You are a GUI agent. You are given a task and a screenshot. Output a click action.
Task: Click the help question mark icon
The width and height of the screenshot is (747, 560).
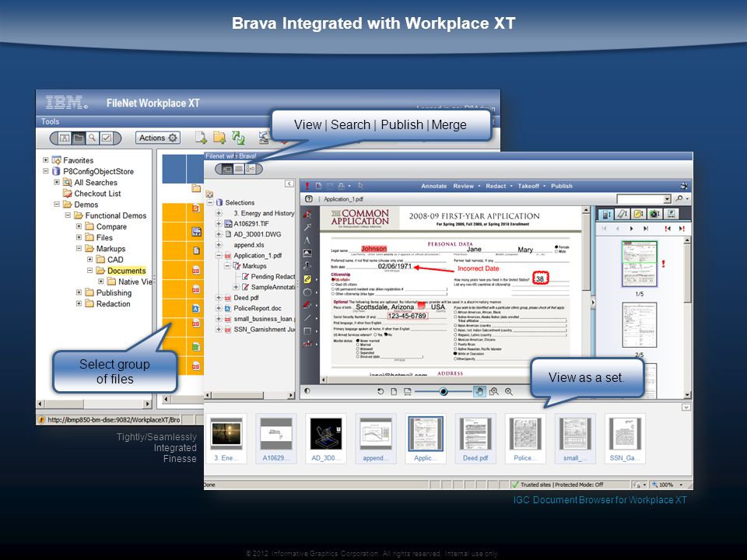coord(309,199)
